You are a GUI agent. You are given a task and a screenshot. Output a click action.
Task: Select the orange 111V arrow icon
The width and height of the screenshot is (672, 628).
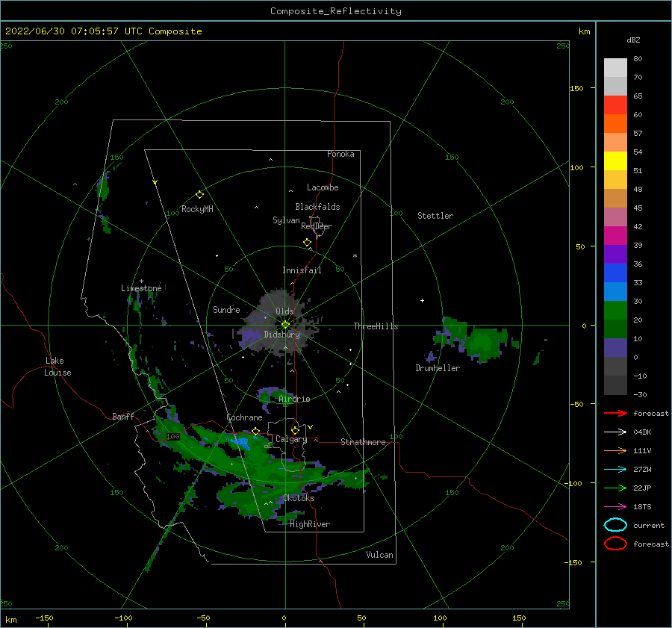tap(615, 450)
